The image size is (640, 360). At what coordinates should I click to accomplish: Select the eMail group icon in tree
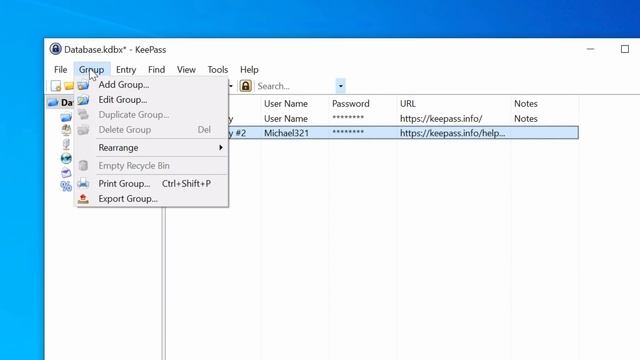pos(66,173)
